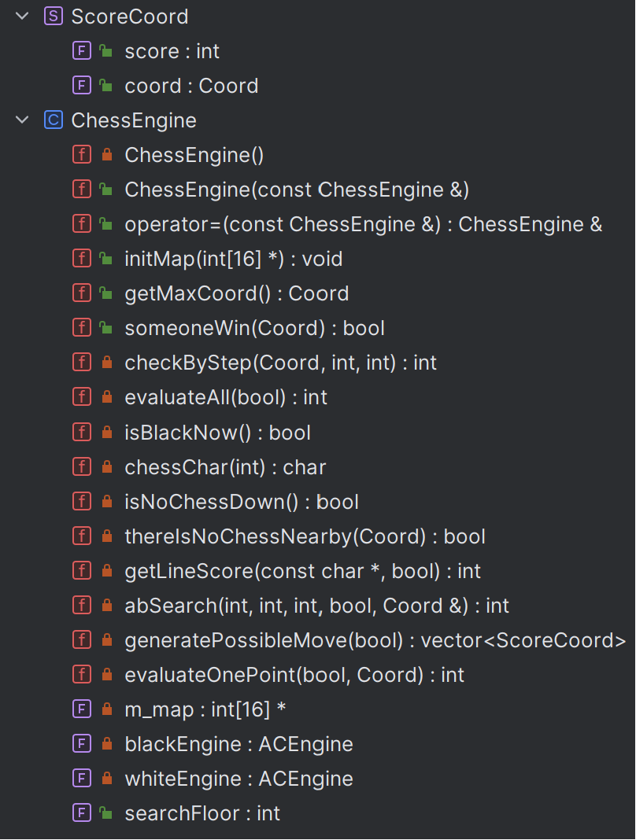This screenshot has width=636, height=840.
Task: Select 'getLineScore(const char *, bool) : int'
Action: [302, 571]
